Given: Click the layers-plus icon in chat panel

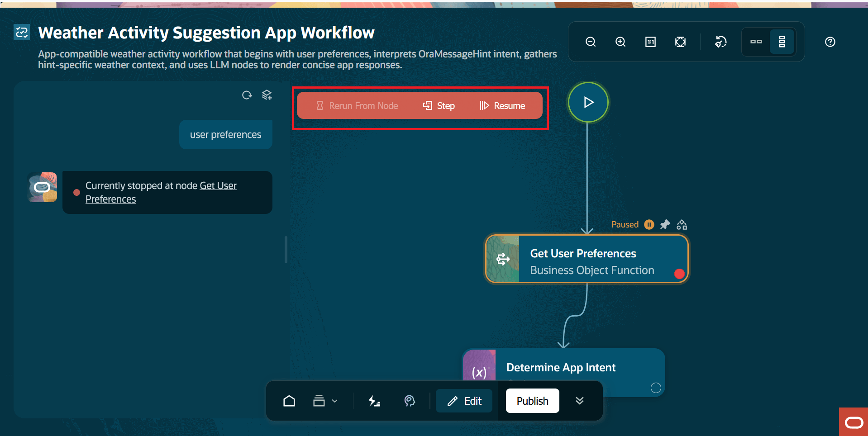Looking at the screenshot, I should tap(267, 95).
